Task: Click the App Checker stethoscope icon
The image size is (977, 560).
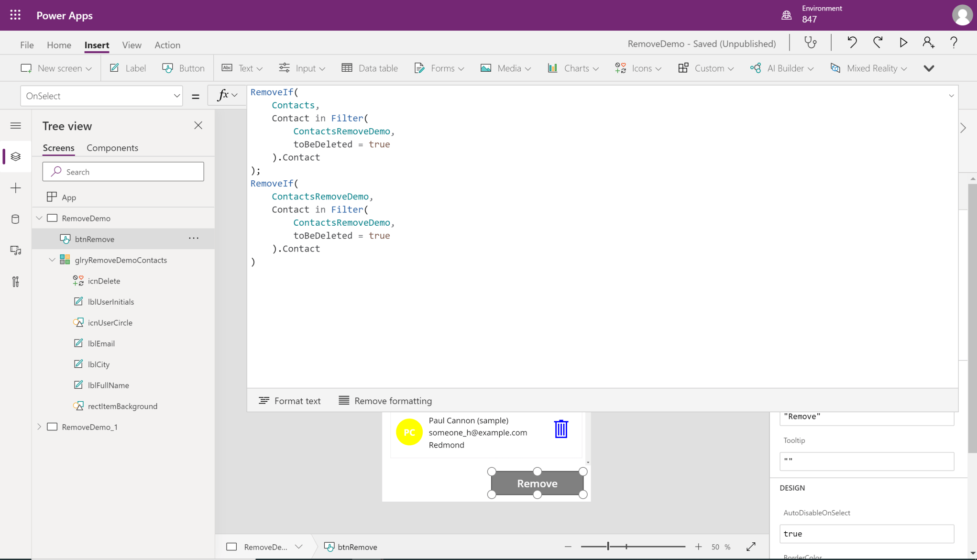Action: [x=810, y=43]
